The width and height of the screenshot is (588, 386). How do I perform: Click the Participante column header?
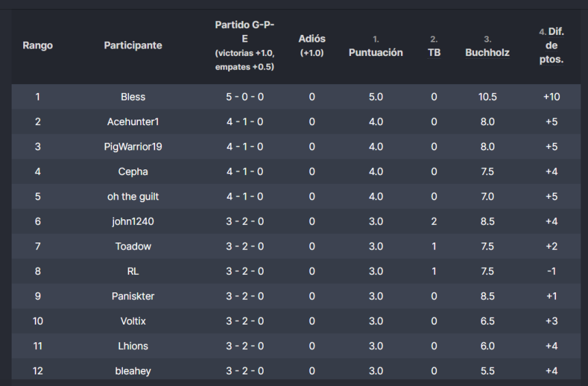point(133,45)
